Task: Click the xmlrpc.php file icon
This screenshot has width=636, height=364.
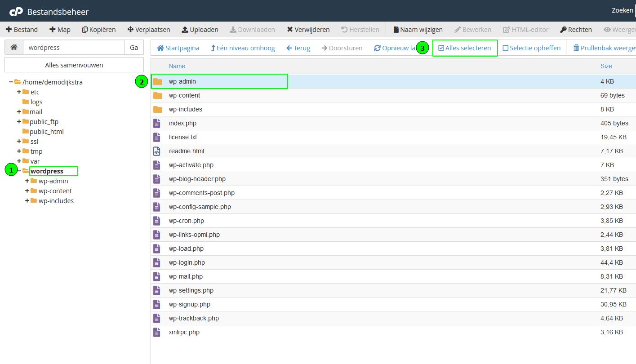Action: pyautogui.click(x=156, y=332)
